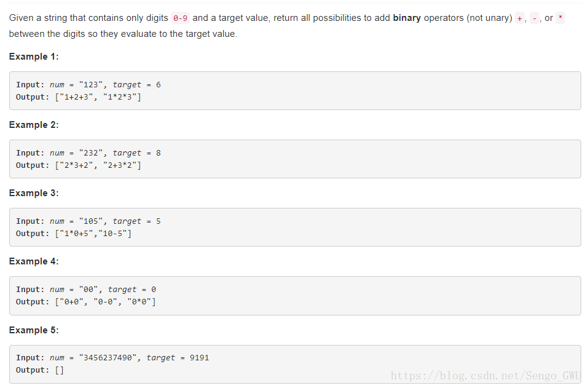Click the red asterisk operator badge
The width and height of the screenshot is (588, 388).
(560, 18)
